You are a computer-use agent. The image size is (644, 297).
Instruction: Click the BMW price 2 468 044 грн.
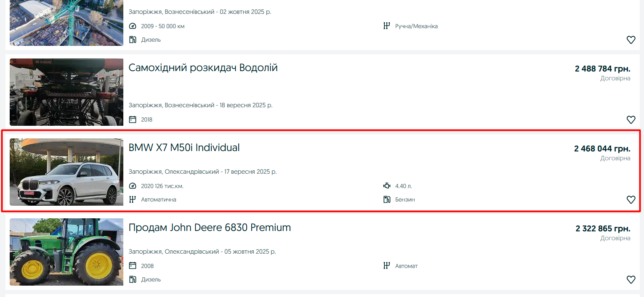click(x=602, y=148)
